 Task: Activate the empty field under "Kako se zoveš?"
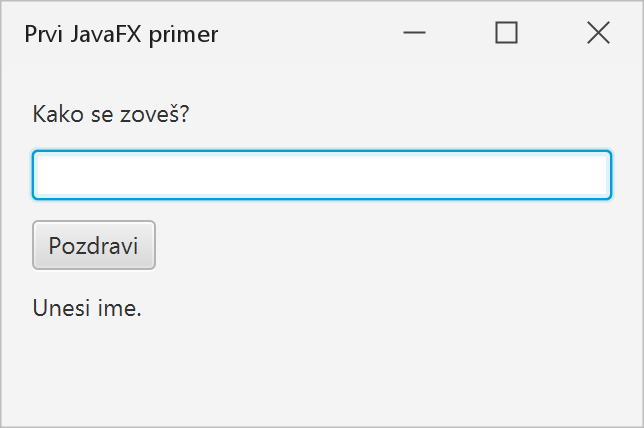[x=322, y=175]
